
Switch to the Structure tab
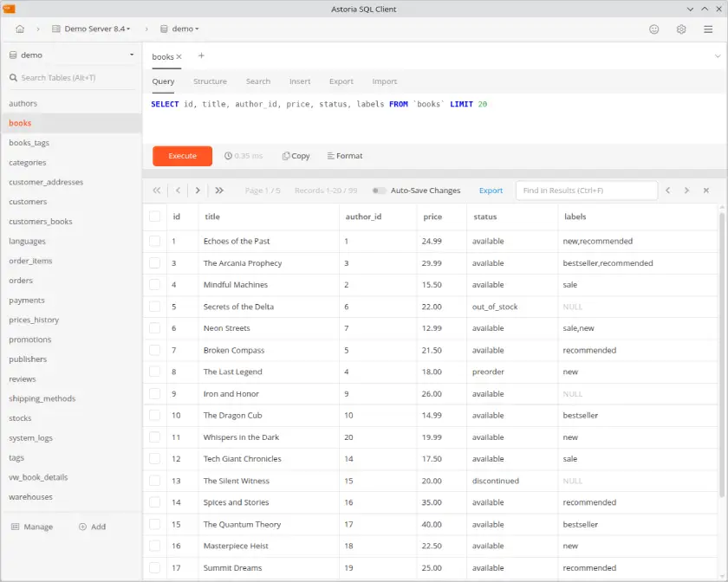[x=210, y=81]
